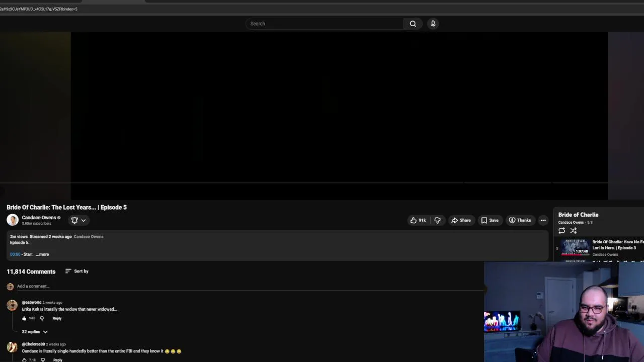
Task: Click the @Chelcrae88 username
Action: 33,344
